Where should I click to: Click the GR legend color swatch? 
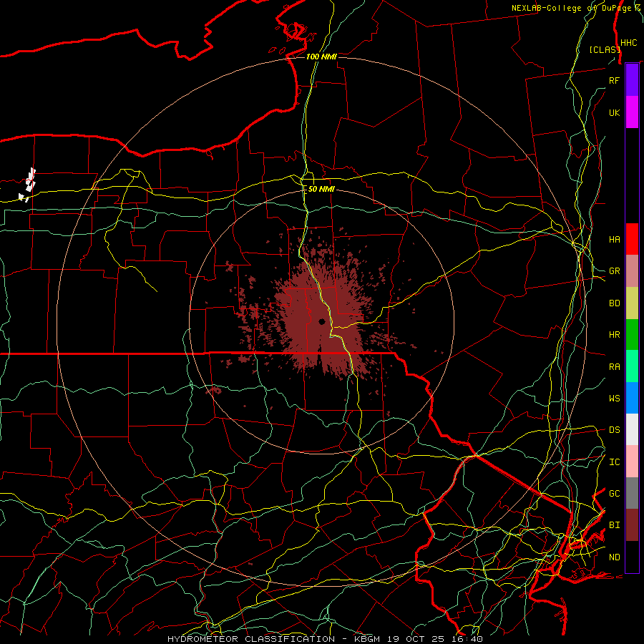click(632, 271)
